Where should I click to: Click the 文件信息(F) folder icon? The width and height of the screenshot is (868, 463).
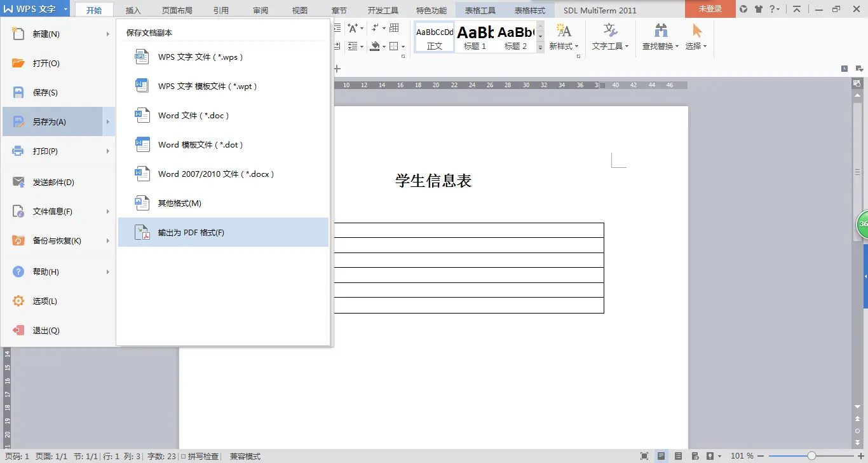18,212
